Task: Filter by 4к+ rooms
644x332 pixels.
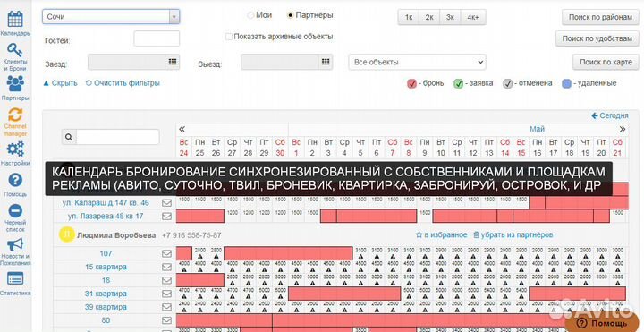Action: [x=473, y=17]
